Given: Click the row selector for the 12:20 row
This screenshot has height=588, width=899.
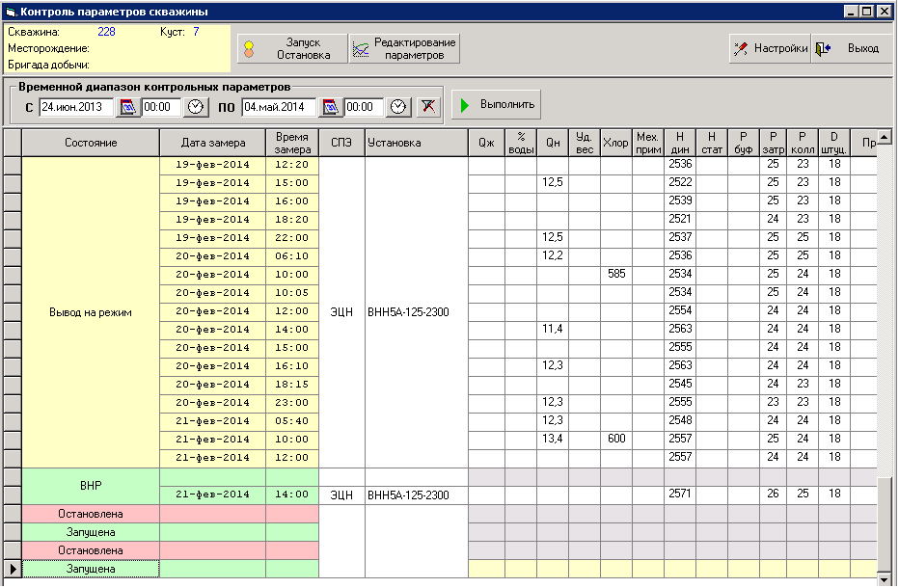Looking at the screenshot, I should pyautogui.click(x=13, y=166).
